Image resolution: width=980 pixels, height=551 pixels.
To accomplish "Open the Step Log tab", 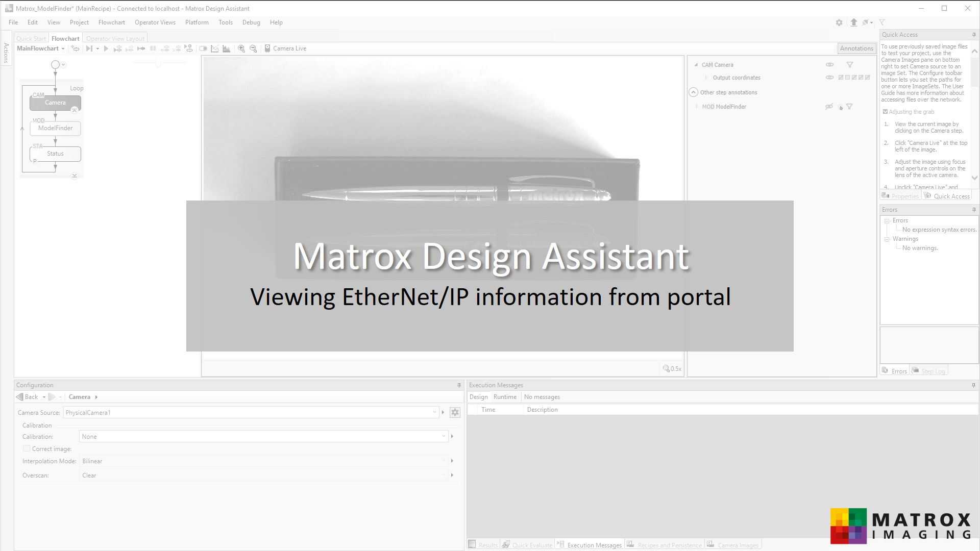I will (929, 371).
